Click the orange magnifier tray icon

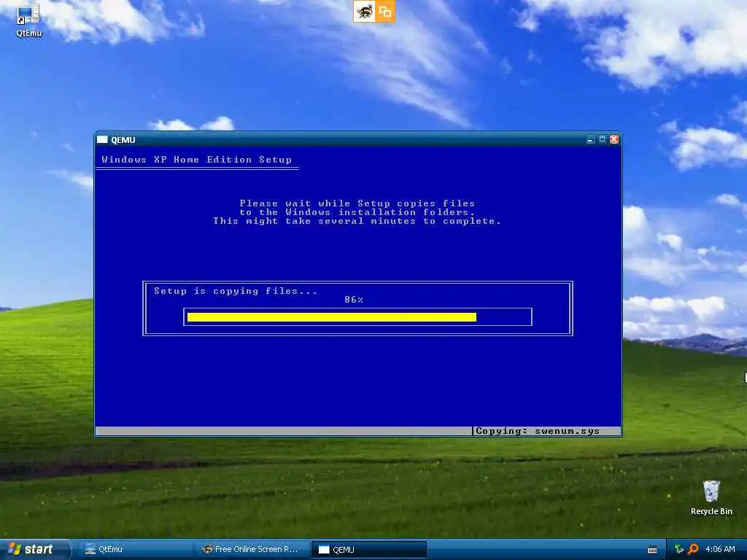coord(693,549)
